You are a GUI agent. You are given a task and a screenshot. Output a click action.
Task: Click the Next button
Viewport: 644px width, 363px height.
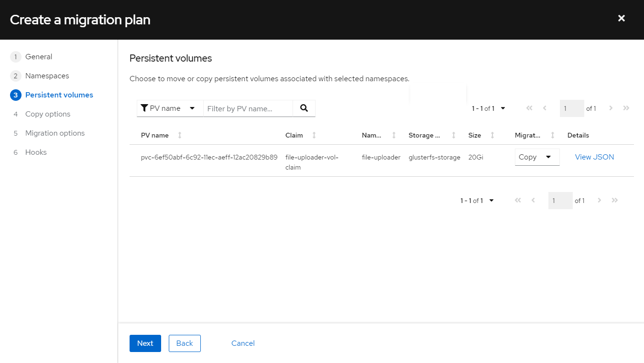[145, 343]
